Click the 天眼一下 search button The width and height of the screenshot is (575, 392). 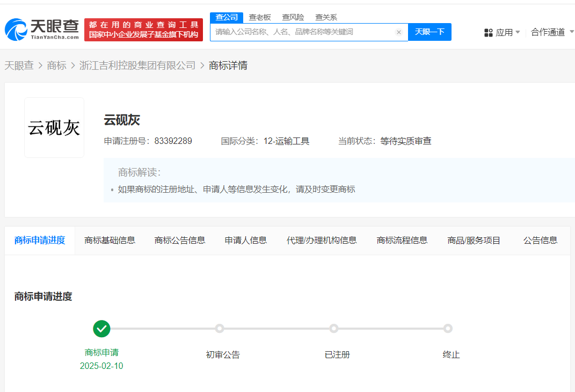pyautogui.click(x=430, y=32)
